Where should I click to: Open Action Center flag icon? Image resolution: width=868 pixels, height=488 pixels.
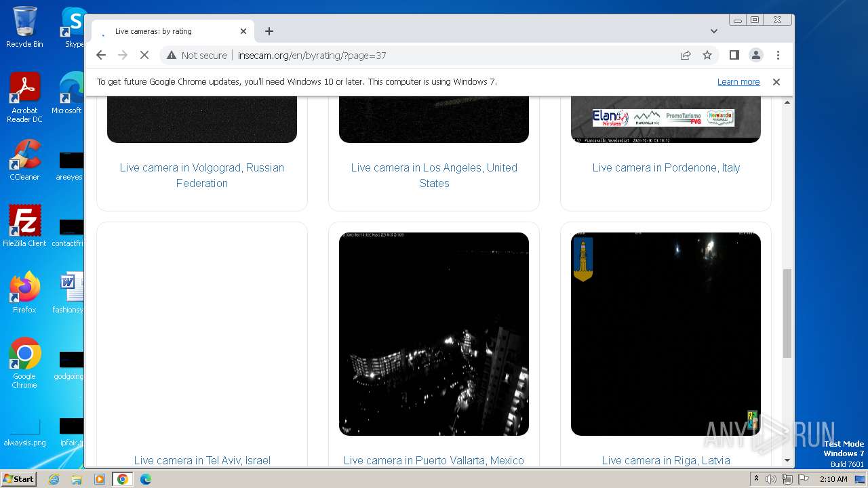pyautogui.click(x=802, y=479)
